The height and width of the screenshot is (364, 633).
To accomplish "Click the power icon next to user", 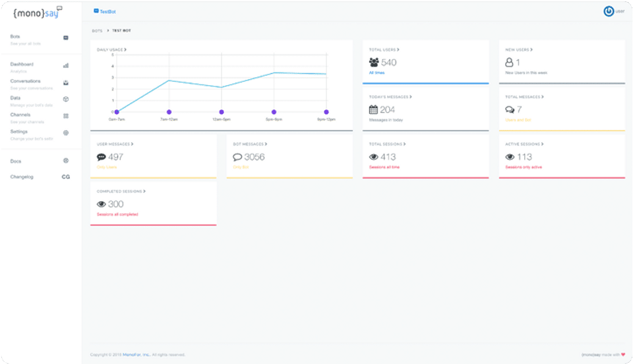I will [609, 11].
